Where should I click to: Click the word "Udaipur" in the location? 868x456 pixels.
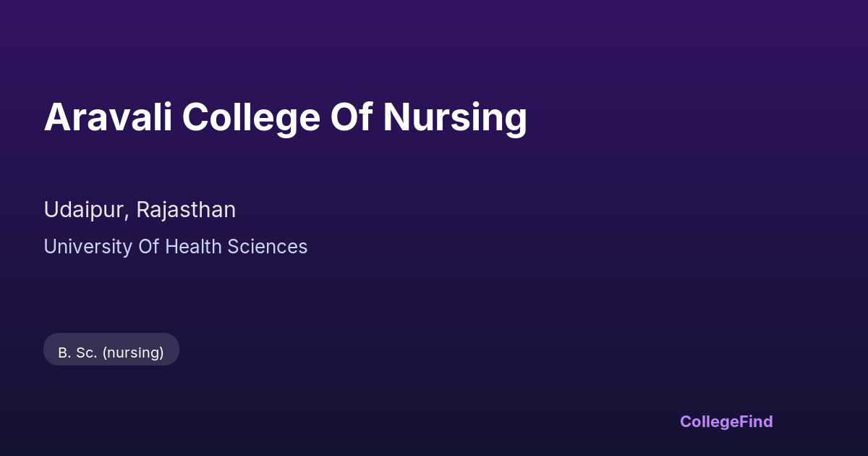[85, 210]
